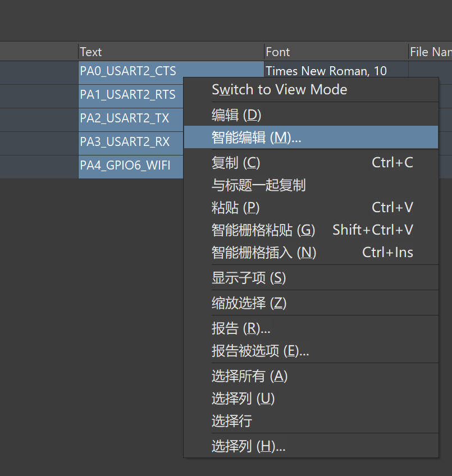452x476 pixels.
Task: Select the PA0_USART2_CTS text cell
Action: tap(128, 71)
